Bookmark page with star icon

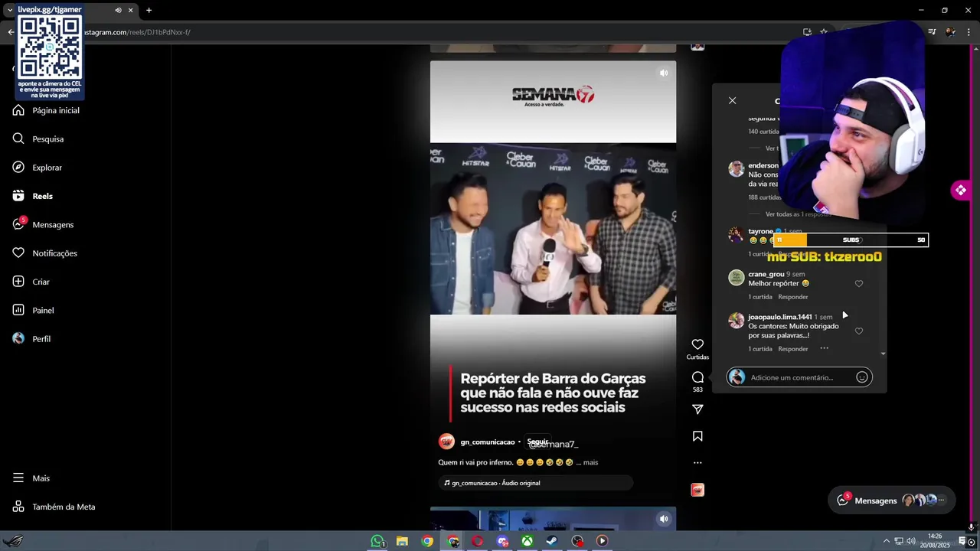click(x=823, y=32)
